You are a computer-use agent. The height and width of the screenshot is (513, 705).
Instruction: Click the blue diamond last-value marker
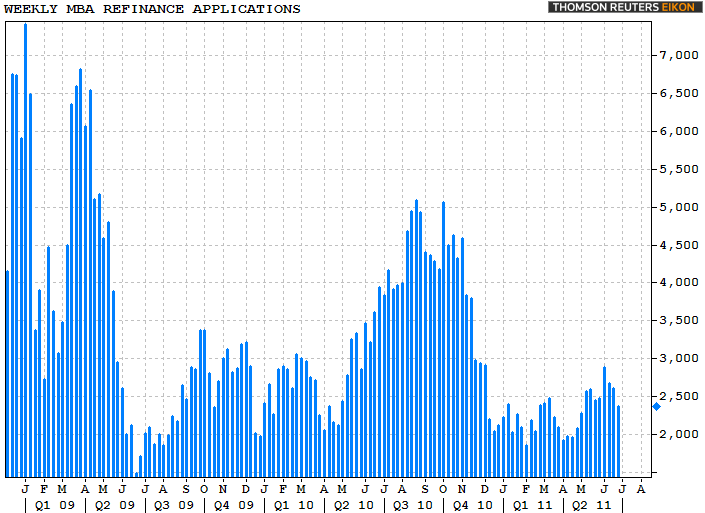click(x=656, y=406)
